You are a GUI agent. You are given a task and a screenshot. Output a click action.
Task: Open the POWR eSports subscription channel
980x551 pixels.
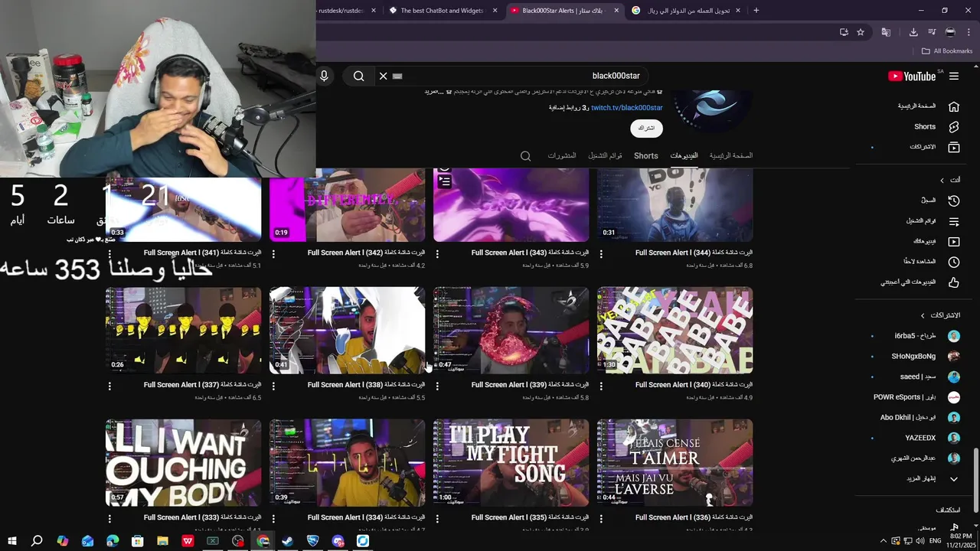pos(916,397)
